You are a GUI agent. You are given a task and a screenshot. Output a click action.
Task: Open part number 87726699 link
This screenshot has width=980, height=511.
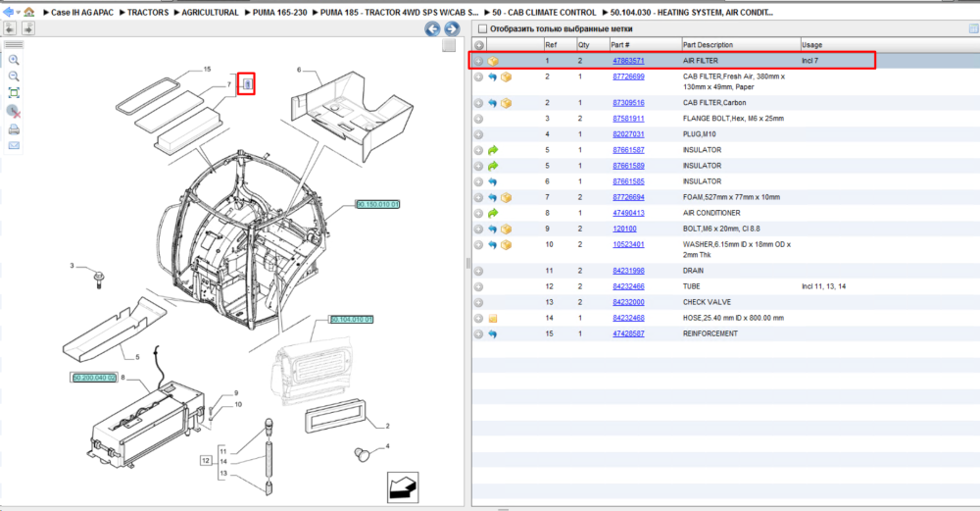(x=628, y=77)
